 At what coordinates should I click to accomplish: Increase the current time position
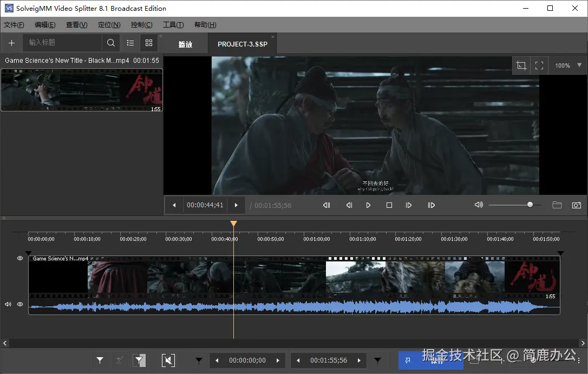pyautogui.click(x=236, y=205)
